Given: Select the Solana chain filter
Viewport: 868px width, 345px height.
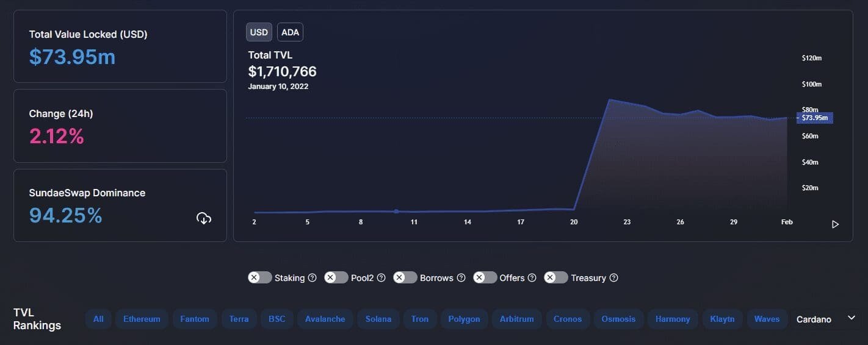Looking at the screenshot, I should pyautogui.click(x=378, y=319).
